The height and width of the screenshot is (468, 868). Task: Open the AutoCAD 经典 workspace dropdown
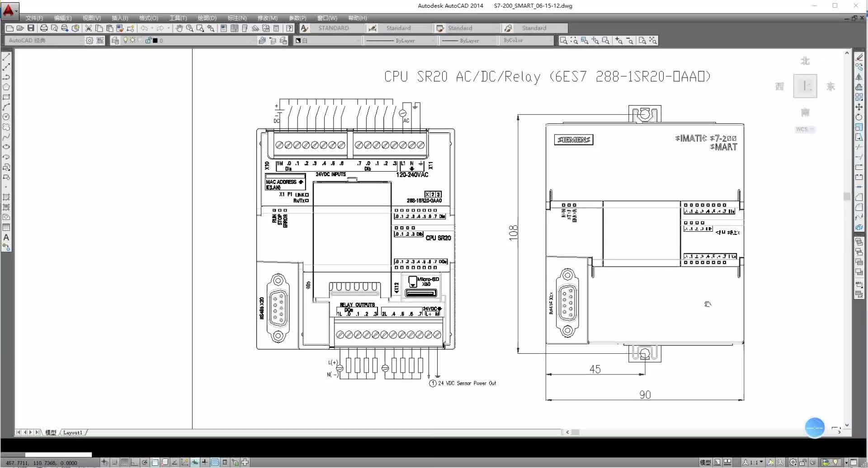click(x=44, y=41)
